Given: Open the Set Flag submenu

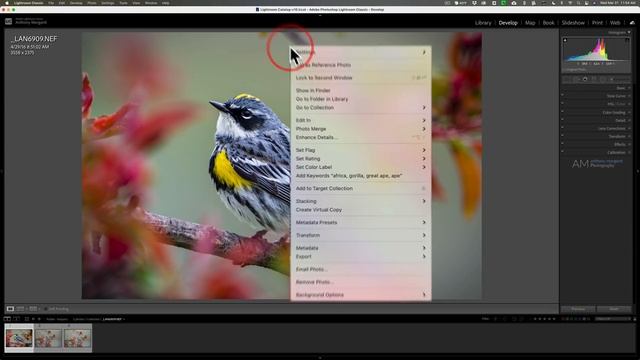Looking at the screenshot, I should pyautogui.click(x=361, y=150).
